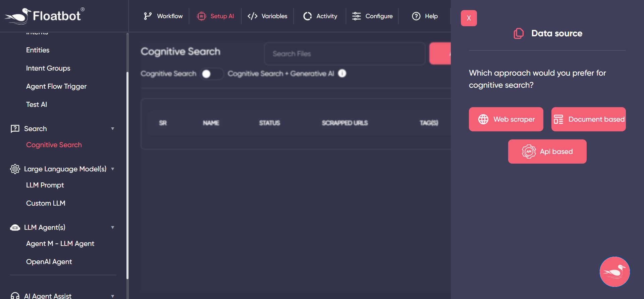644x299 pixels.
Task: Click the TAG(S) column header
Action: 429,123
